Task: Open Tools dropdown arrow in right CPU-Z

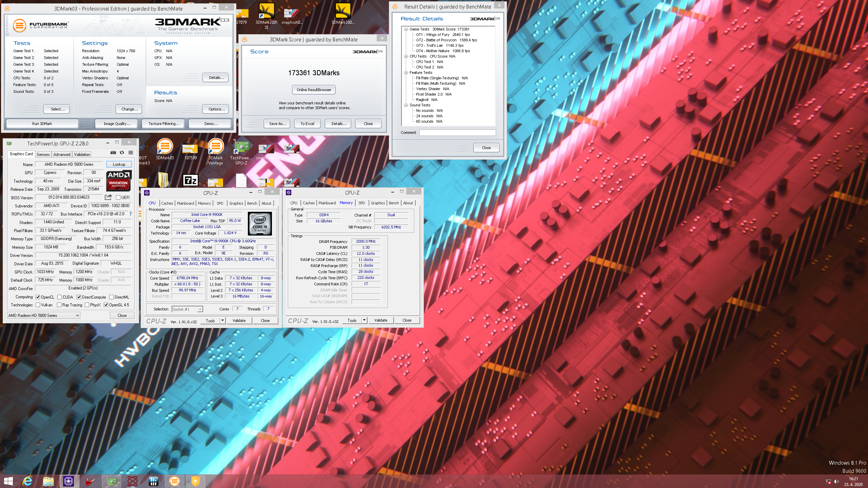Action: (x=364, y=320)
